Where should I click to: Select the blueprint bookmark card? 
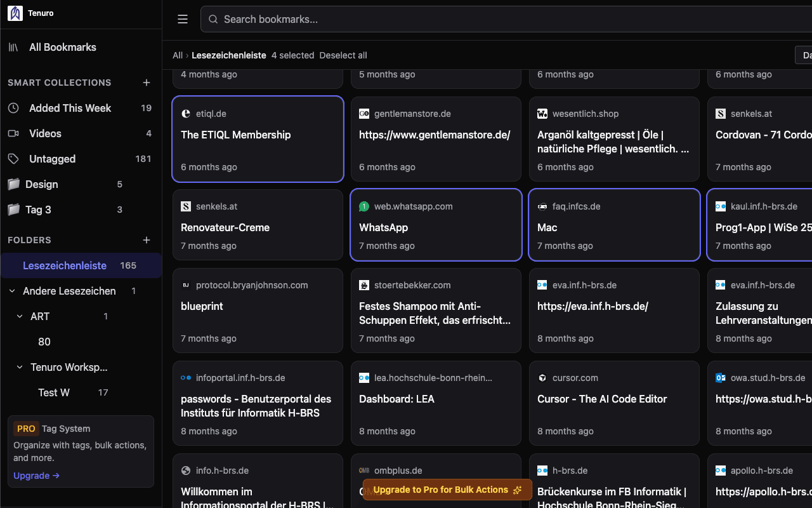tap(258, 311)
